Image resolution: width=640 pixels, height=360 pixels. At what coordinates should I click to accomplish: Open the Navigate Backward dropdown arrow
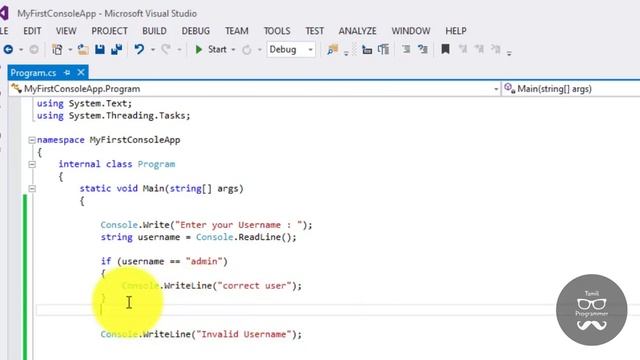pyautogui.click(x=21, y=50)
